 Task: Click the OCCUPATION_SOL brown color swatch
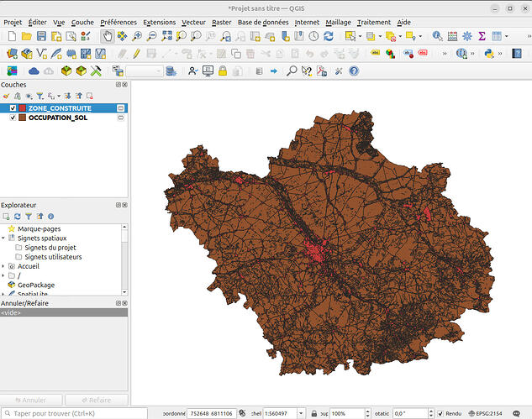coord(23,118)
